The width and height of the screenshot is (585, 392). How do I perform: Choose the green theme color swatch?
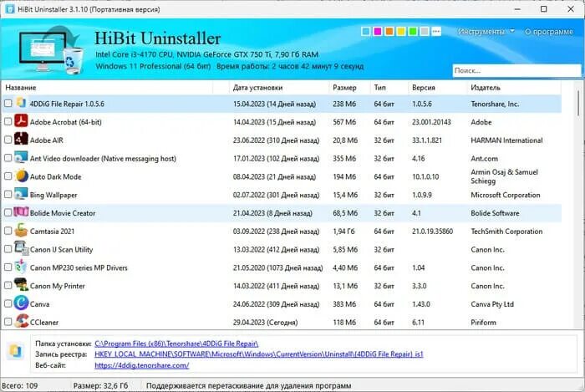click(x=413, y=31)
